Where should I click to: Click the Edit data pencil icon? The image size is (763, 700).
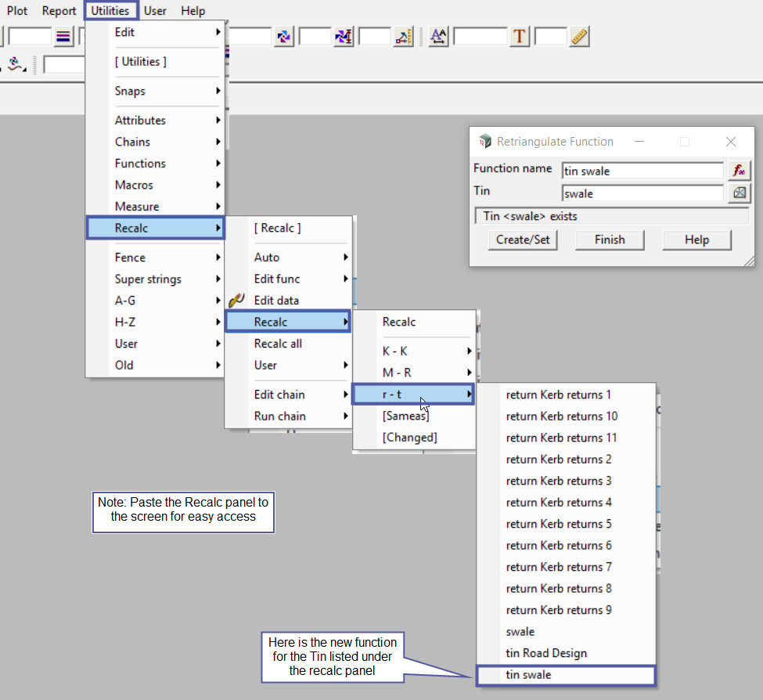237,300
